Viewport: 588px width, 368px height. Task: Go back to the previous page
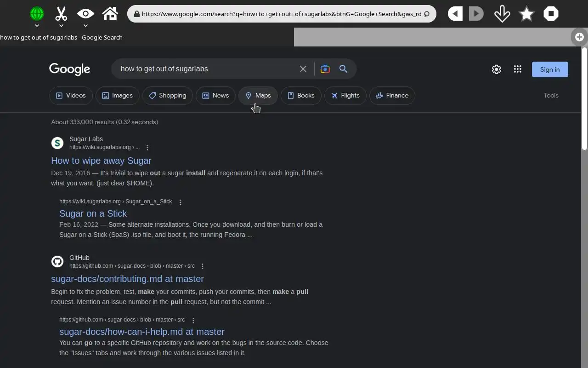click(455, 14)
